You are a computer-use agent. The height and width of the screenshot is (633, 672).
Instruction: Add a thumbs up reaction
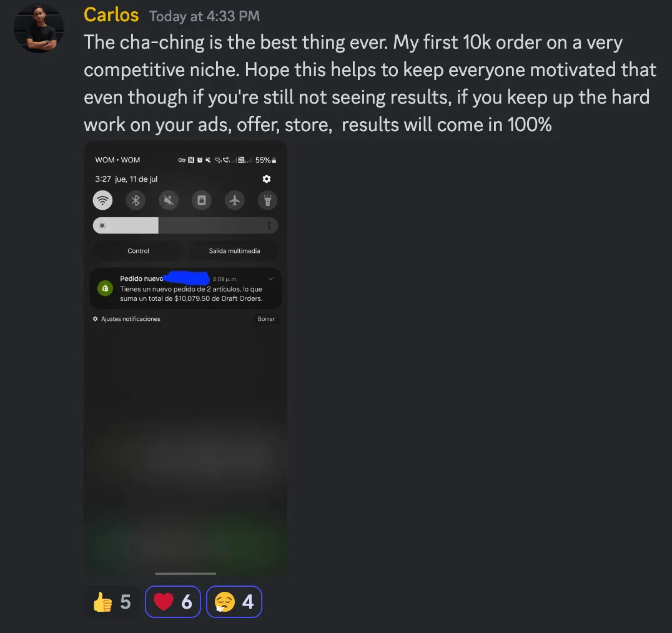click(x=111, y=602)
